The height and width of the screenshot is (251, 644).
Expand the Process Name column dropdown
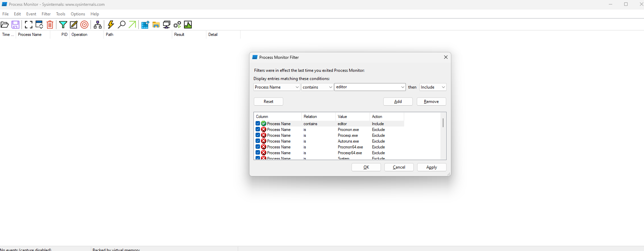(x=297, y=87)
